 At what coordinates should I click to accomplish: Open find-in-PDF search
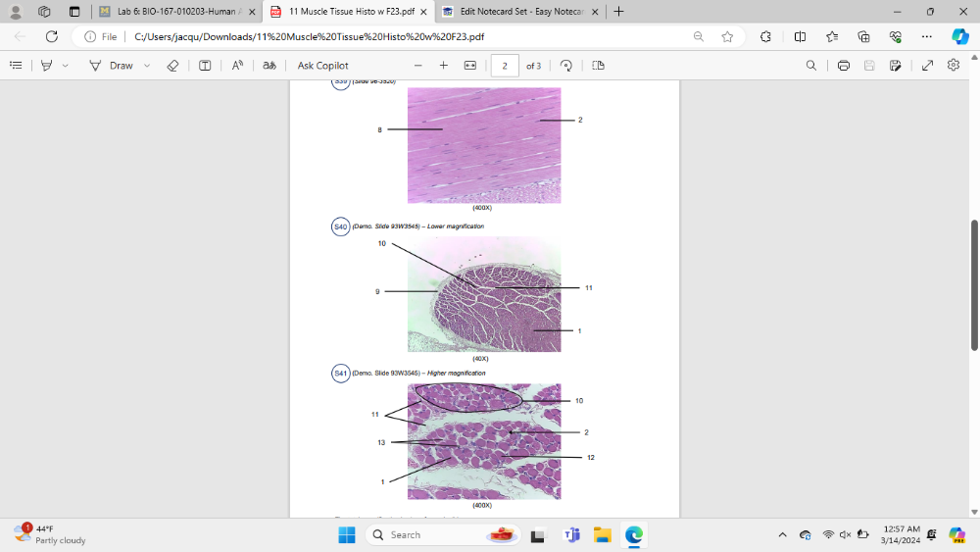810,66
